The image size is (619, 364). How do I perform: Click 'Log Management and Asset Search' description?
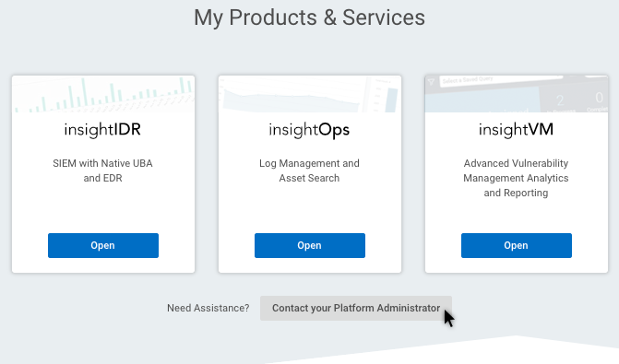[x=309, y=170]
